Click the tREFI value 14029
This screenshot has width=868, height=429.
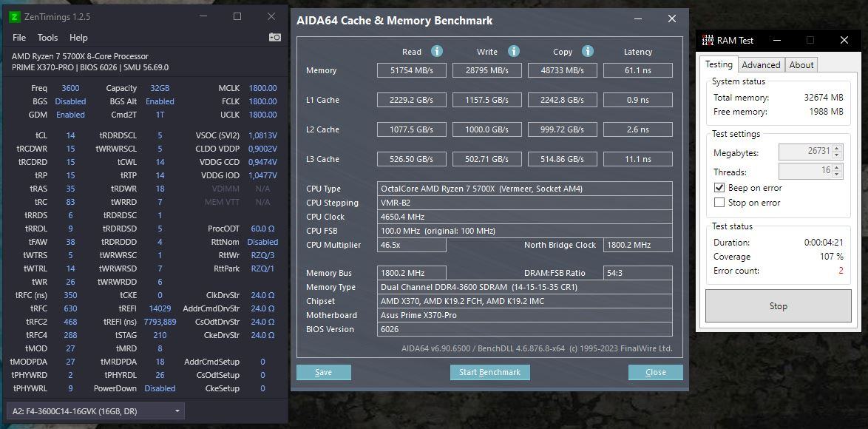[x=160, y=308]
